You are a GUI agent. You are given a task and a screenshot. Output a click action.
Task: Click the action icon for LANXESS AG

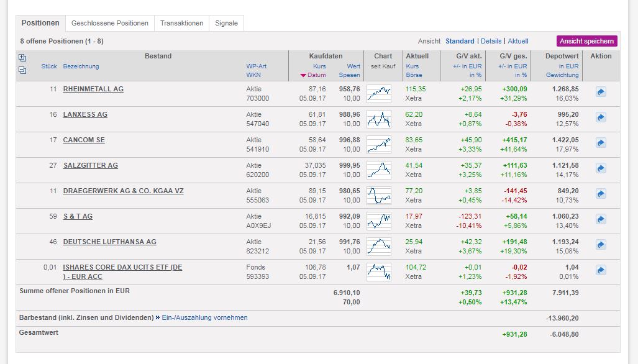click(x=601, y=117)
